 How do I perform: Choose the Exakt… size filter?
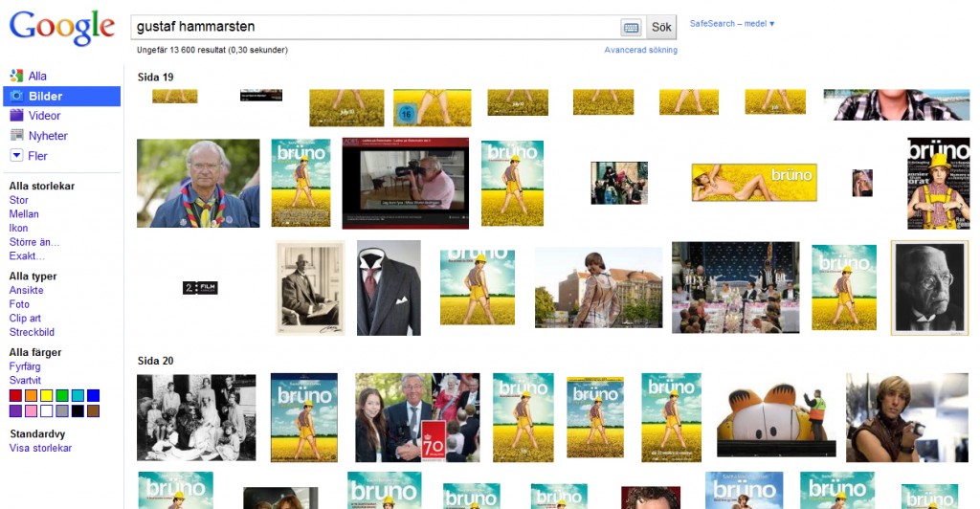point(27,256)
